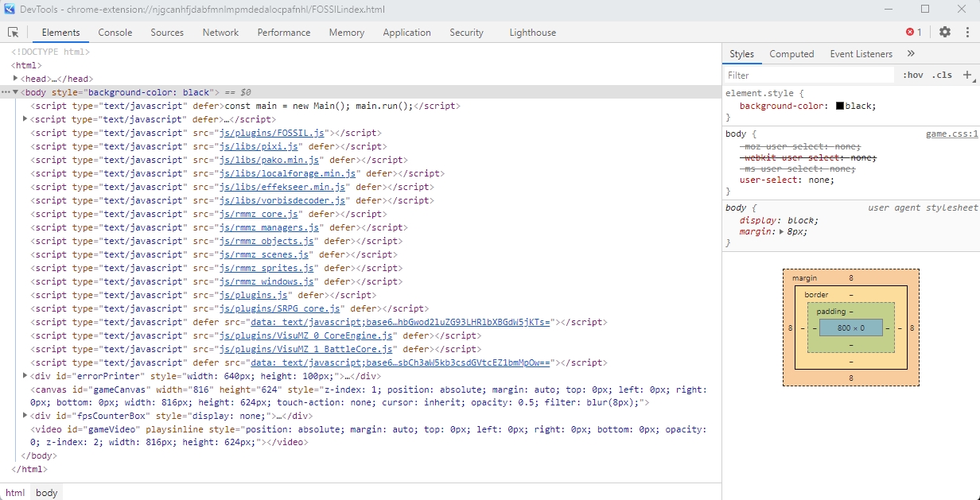Image resolution: width=980 pixels, height=500 pixels.
Task: Expand the margin shorthand triangle in Styles
Action: pos(782,231)
